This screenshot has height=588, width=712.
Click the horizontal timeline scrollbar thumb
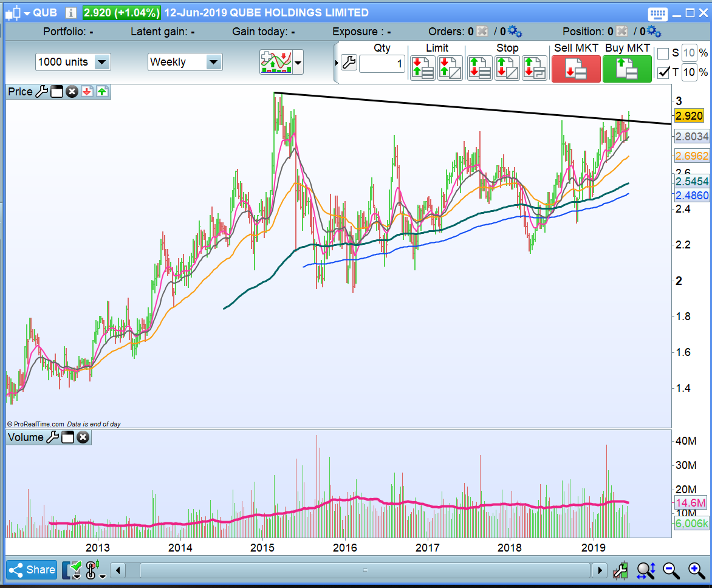pos(365,570)
